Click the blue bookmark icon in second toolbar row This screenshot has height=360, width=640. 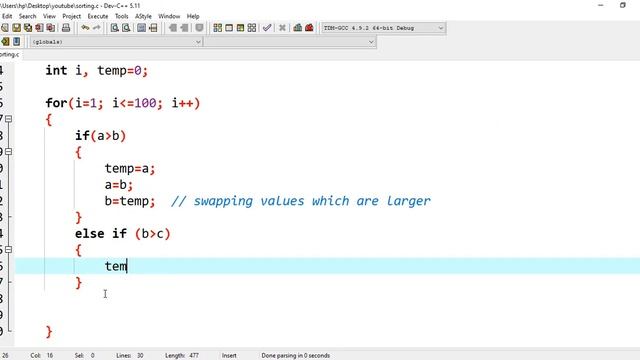coord(16,42)
